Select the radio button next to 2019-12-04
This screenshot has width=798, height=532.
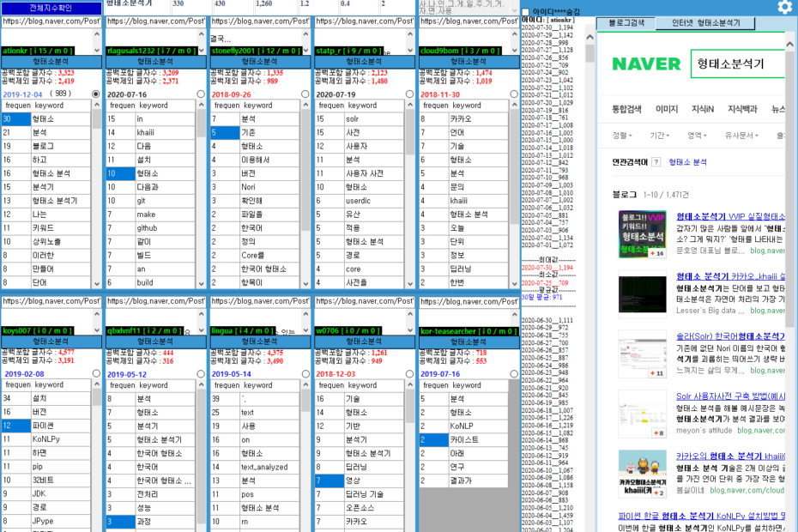tap(96, 94)
